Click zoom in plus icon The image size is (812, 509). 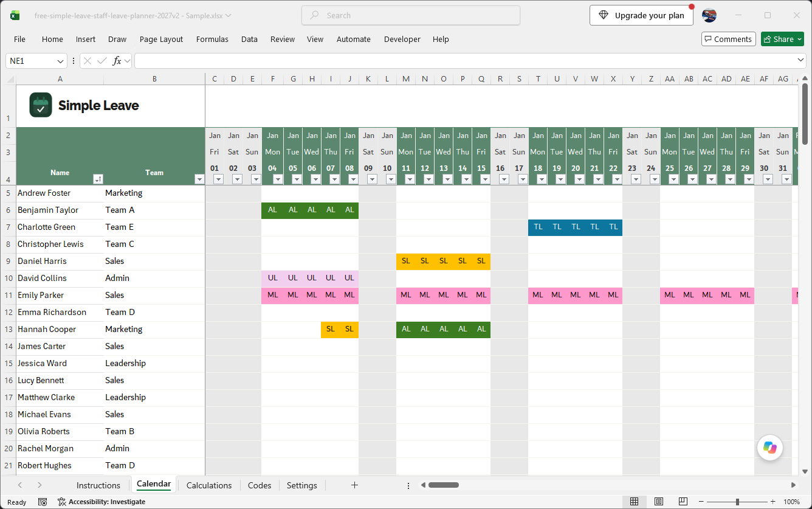[772, 502]
